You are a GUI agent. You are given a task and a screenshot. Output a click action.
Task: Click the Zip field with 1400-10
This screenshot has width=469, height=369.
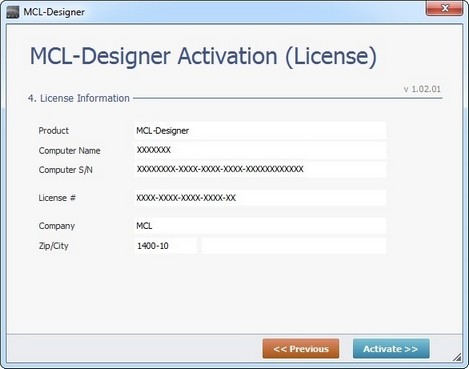pos(166,246)
